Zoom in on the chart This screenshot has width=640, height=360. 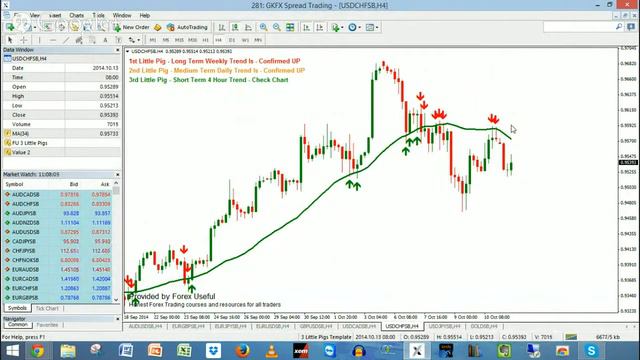pyautogui.click(x=264, y=27)
